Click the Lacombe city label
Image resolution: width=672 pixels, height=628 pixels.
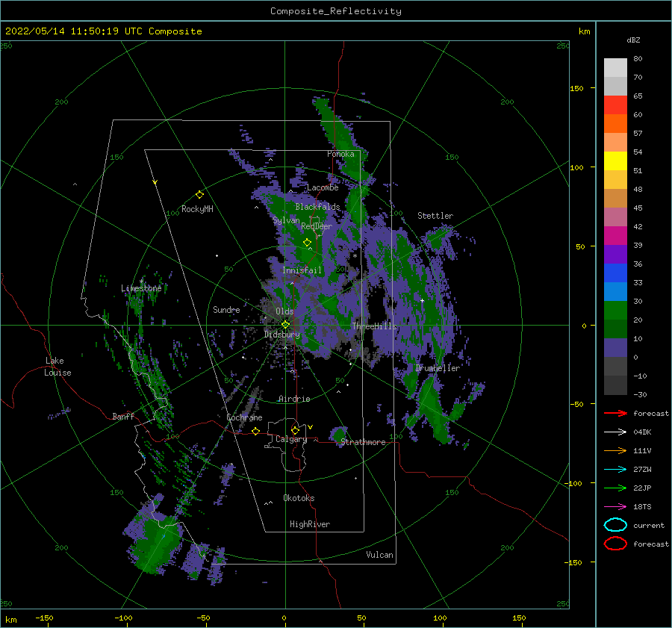click(x=323, y=187)
